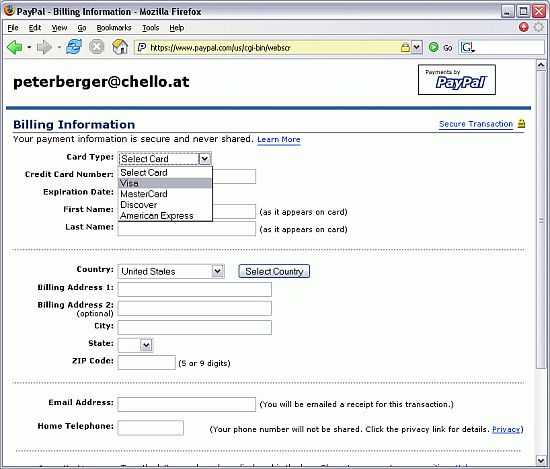Click the padlock icon in the address bar
Image resolution: width=550 pixels, height=469 pixels.
click(405, 47)
